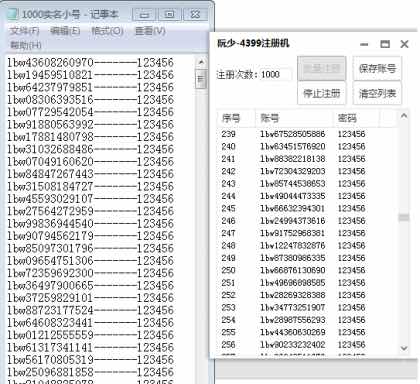The image size is (420, 384).
Task: Select list row numbered 254
Action: tap(307, 320)
